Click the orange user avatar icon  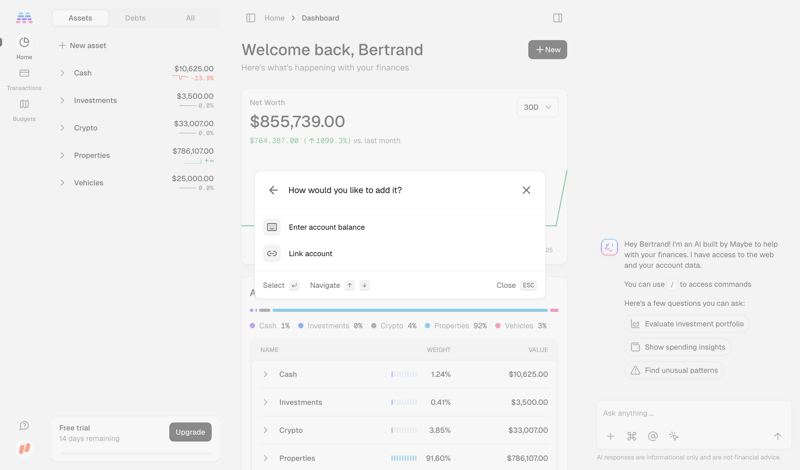(24, 449)
